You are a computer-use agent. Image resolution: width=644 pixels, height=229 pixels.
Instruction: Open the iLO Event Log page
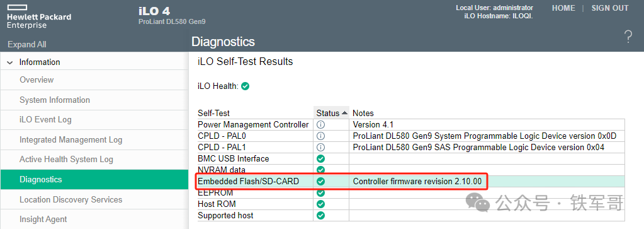(x=45, y=120)
